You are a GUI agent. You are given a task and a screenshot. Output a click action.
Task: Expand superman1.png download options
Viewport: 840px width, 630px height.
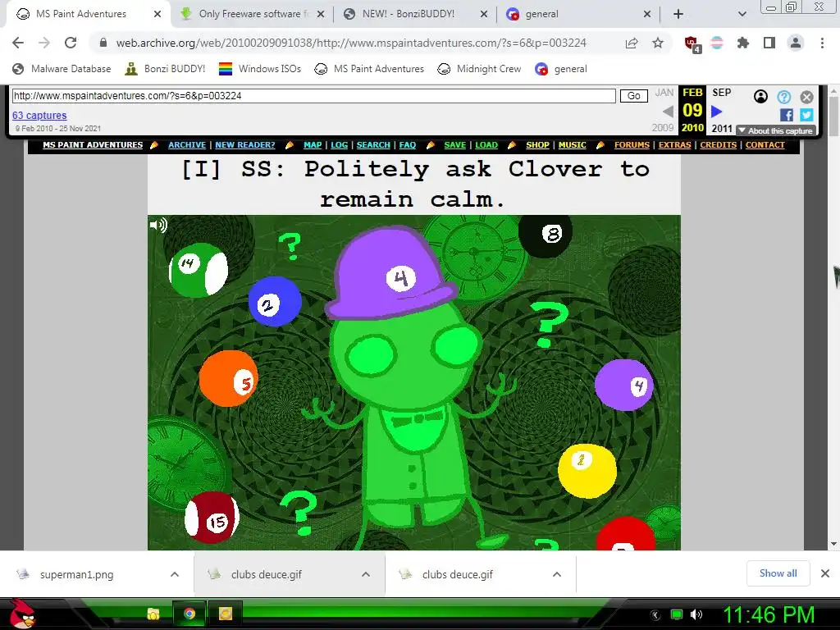(175, 574)
